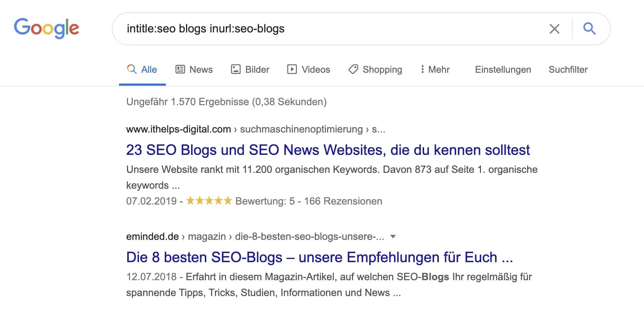Image resolution: width=644 pixels, height=309 pixels.
Task: Select the News tab magnifier icon next to Alle
Action: tap(131, 69)
